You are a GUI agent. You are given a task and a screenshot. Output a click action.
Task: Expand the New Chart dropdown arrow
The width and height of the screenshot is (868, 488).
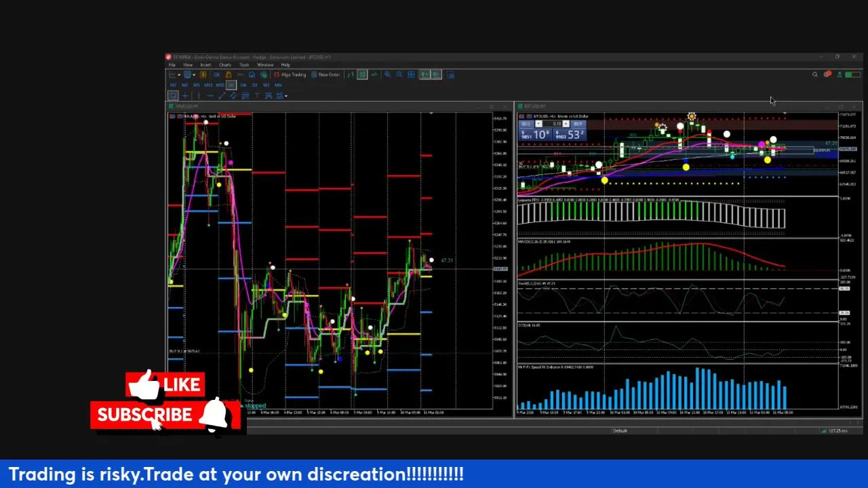[179, 75]
